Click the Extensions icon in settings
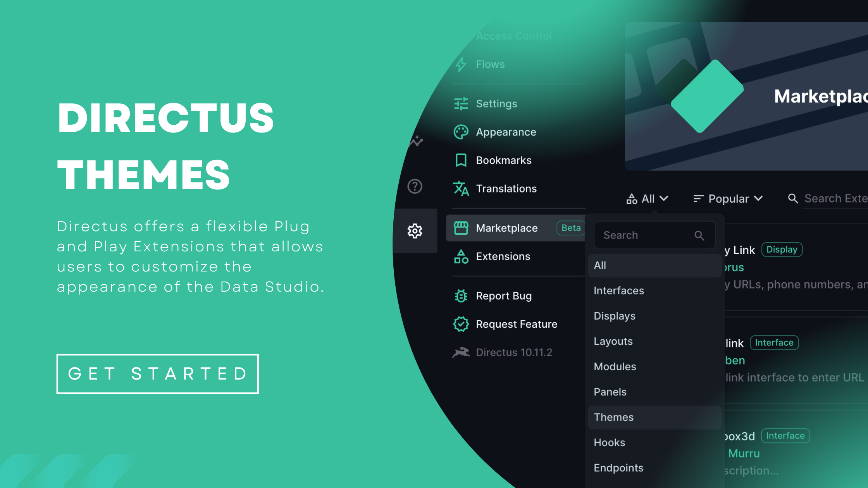This screenshot has height=488, width=868. [x=462, y=256]
